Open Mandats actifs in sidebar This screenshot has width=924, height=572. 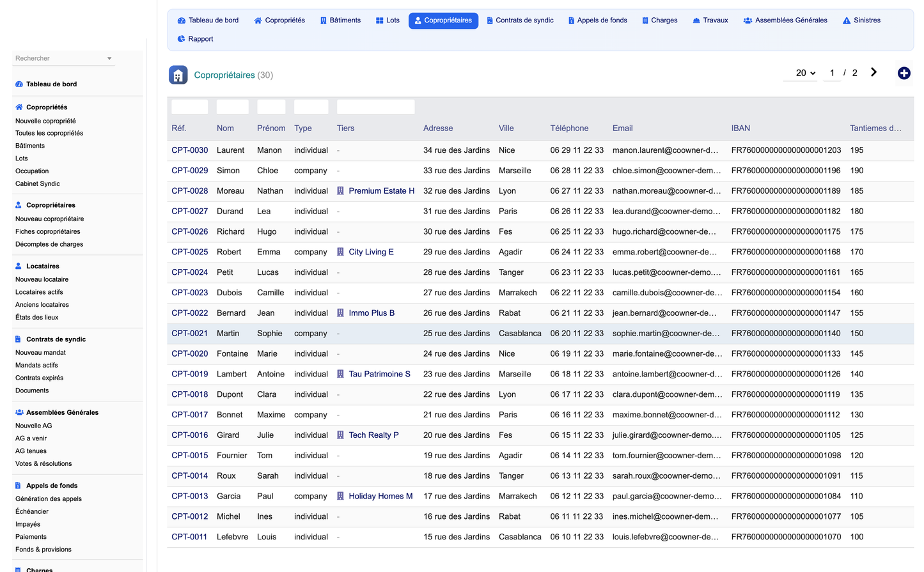point(36,366)
